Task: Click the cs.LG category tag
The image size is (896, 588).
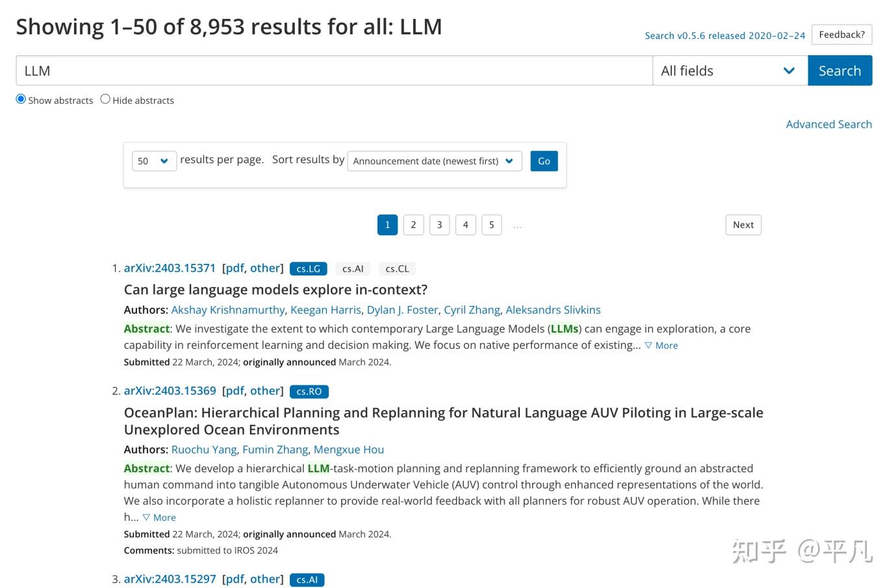Action: 308,268
